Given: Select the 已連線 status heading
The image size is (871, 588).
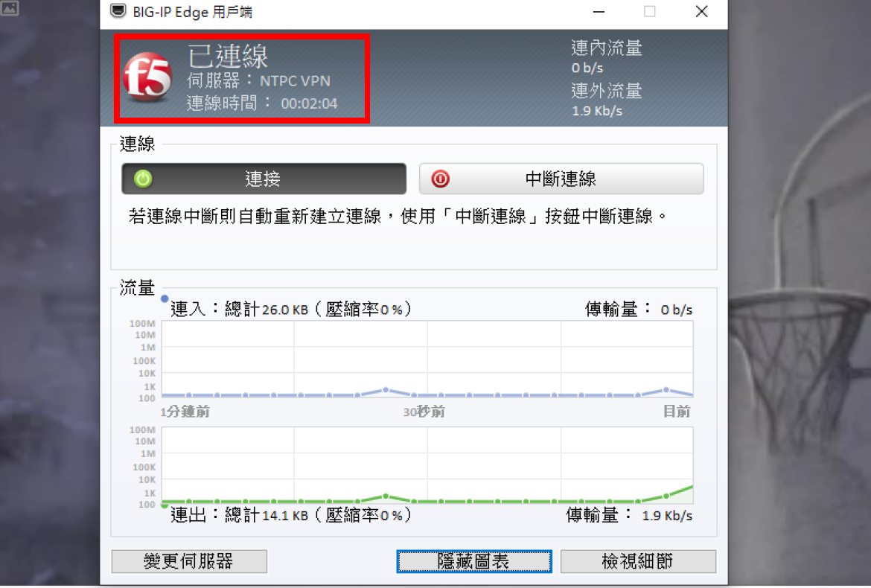Looking at the screenshot, I should [228, 57].
